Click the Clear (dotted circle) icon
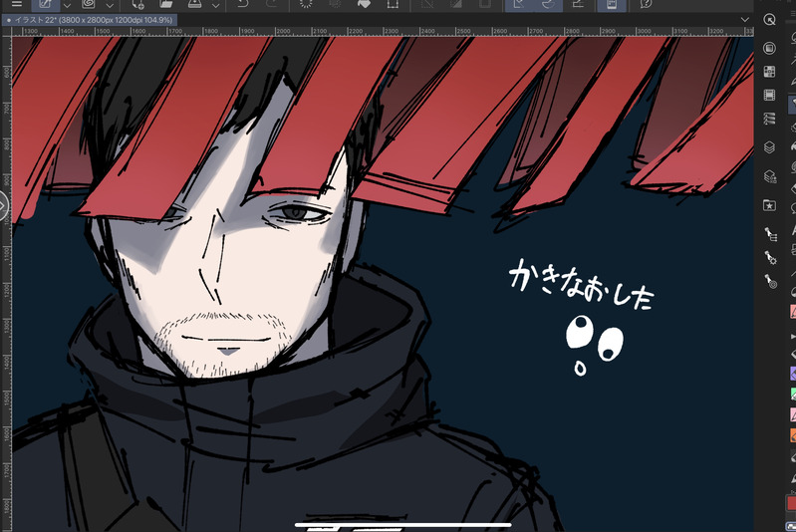 click(x=306, y=4)
